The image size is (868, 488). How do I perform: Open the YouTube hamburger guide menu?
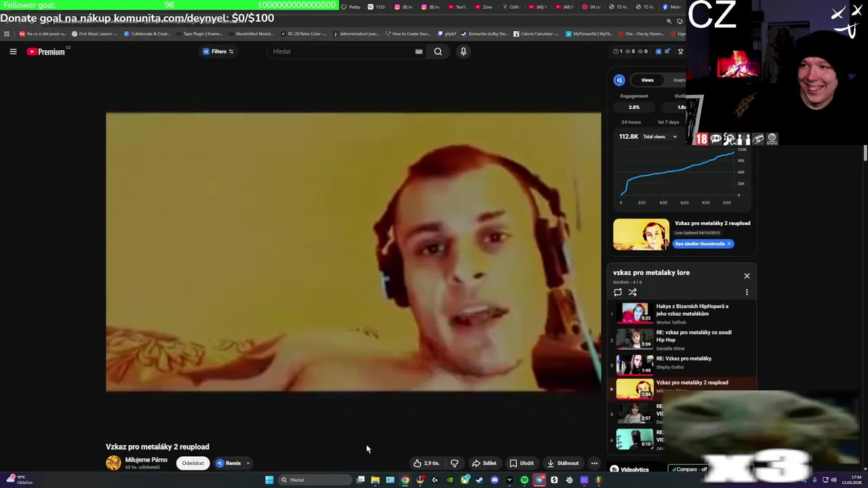[x=13, y=52]
